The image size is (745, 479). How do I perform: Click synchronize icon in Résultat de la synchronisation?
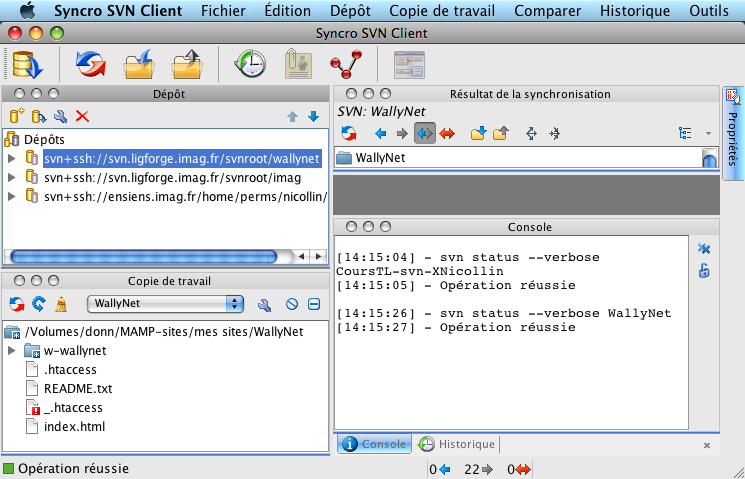349,134
